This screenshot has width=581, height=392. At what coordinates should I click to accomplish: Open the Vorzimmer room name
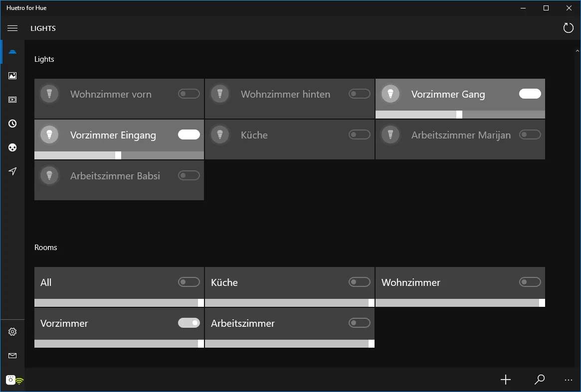click(64, 323)
